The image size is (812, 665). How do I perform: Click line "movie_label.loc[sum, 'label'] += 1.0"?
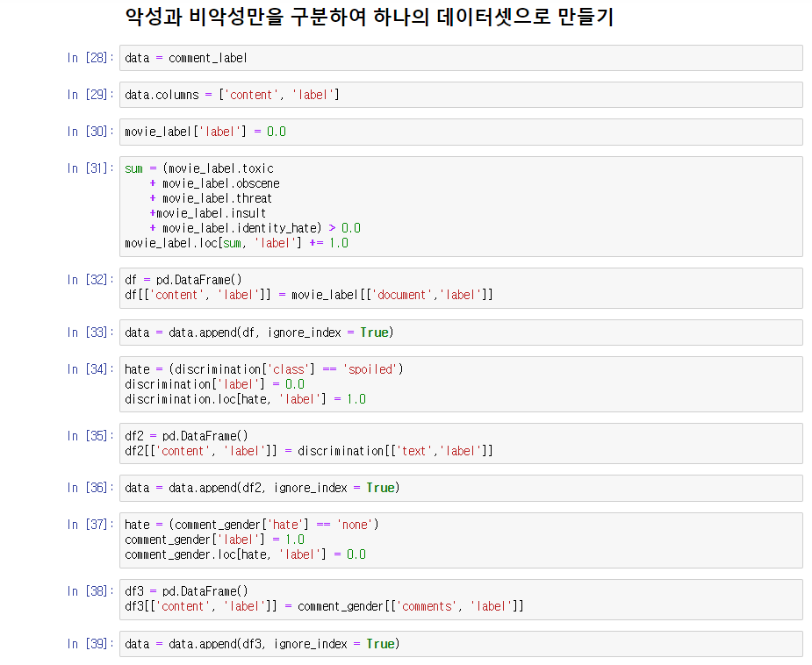[x=237, y=243]
